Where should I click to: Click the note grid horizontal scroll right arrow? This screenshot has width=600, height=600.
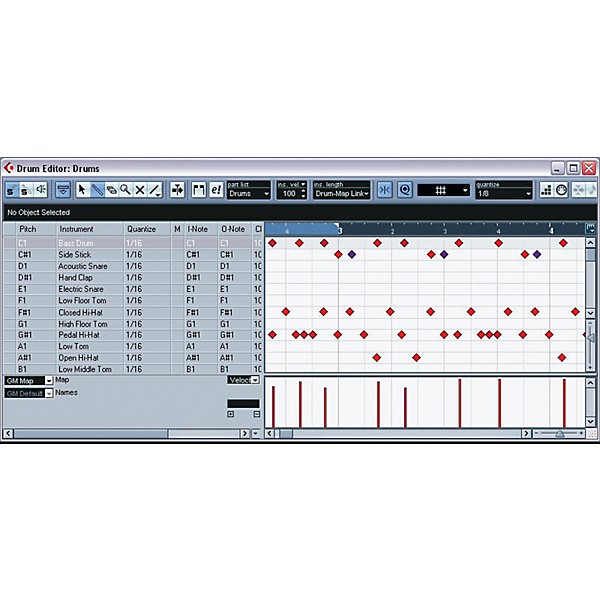click(527, 434)
